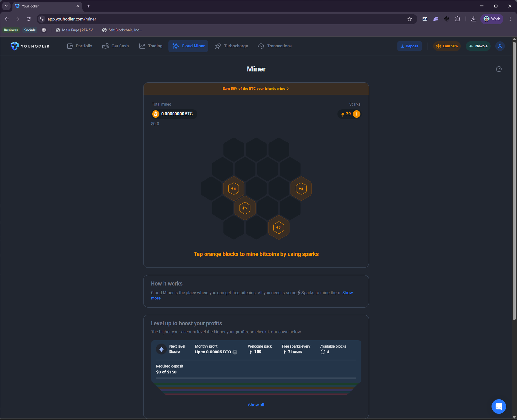Expand the 'Earn 50% of BTC' banner chevron
The width and height of the screenshot is (517, 420).
288,89
